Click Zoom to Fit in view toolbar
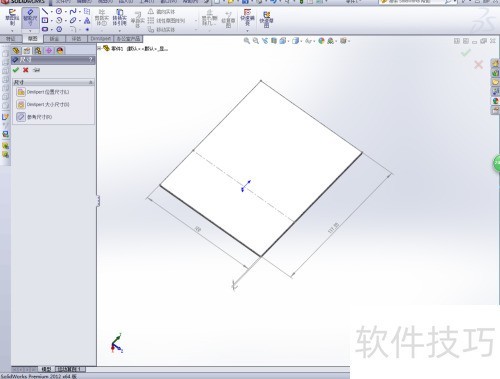Image resolution: width=500 pixels, height=379 pixels. (x=247, y=41)
